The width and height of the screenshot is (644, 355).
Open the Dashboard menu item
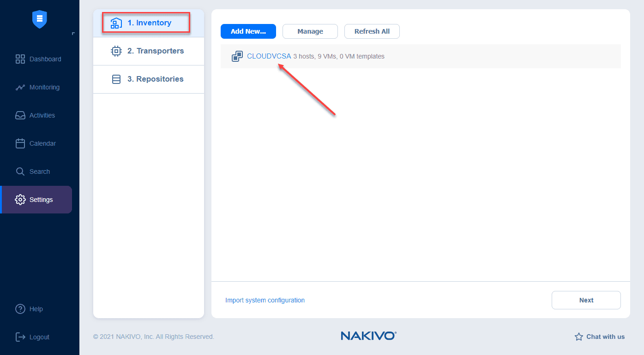45,59
